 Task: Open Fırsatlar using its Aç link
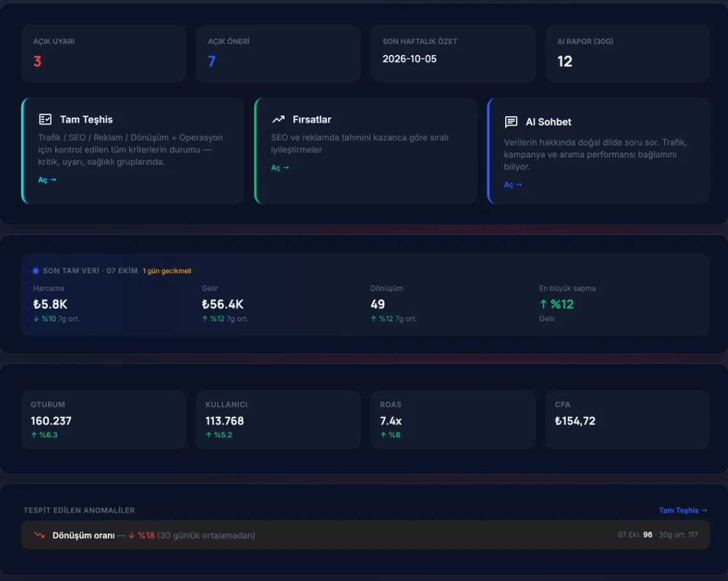pos(280,168)
